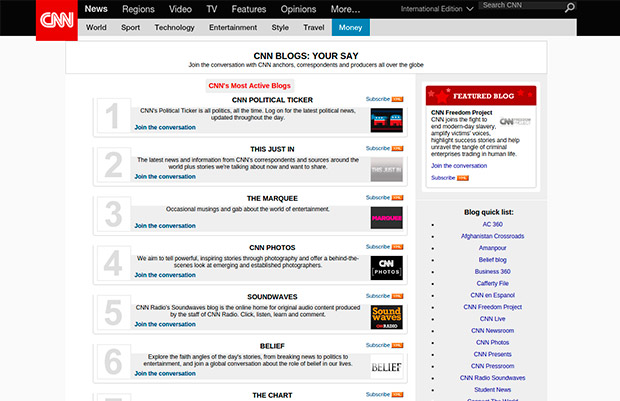Join the conversation for CNN Political Ticker
The image size is (620, 401).
(165, 127)
